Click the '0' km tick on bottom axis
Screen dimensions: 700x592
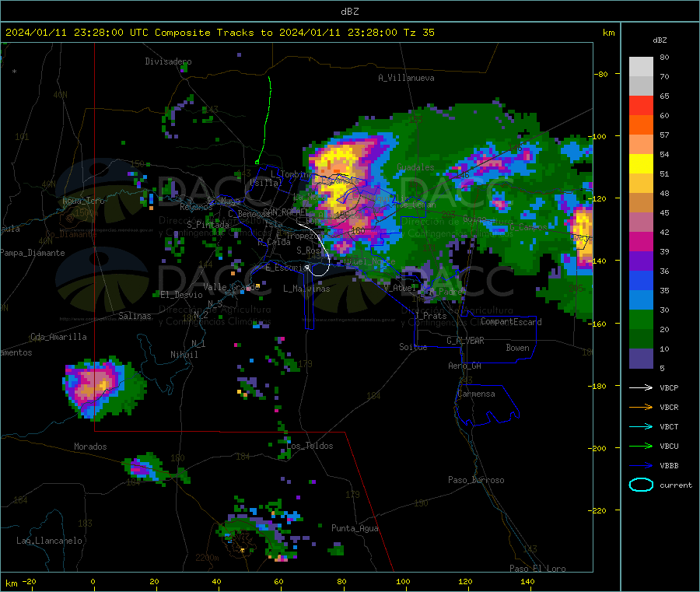(93, 582)
